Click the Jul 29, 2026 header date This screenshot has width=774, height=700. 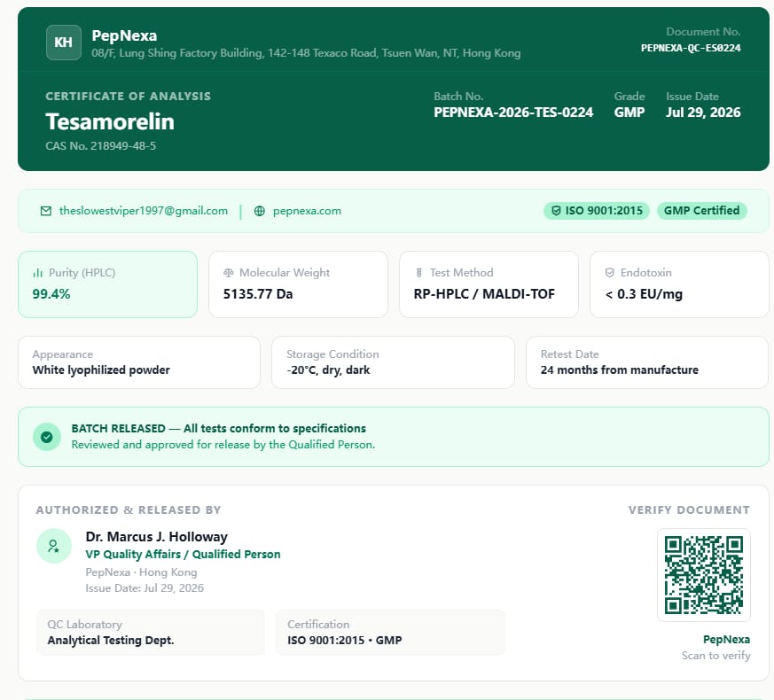(x=703, y=113)
